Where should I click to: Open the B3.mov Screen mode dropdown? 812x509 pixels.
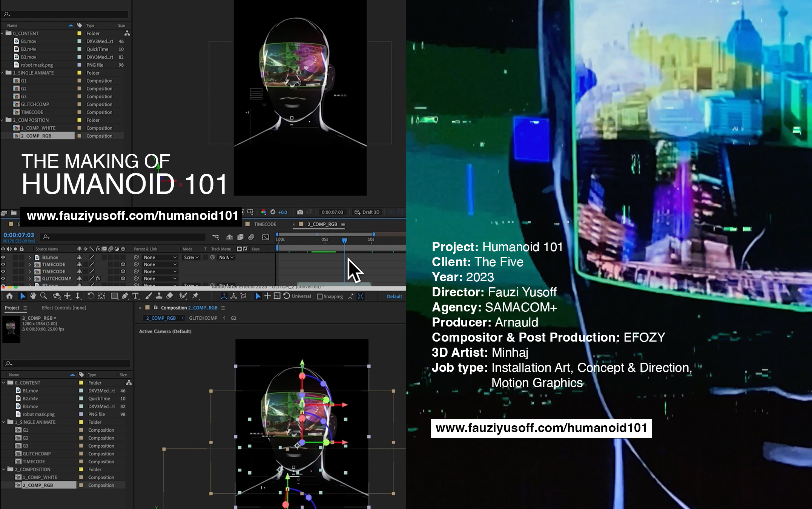pos(191,257)
